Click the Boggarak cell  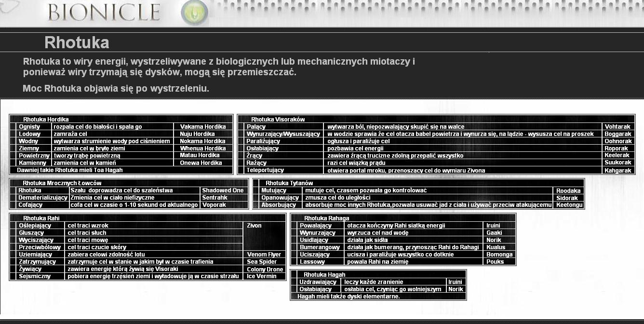(x=618, y=134)
